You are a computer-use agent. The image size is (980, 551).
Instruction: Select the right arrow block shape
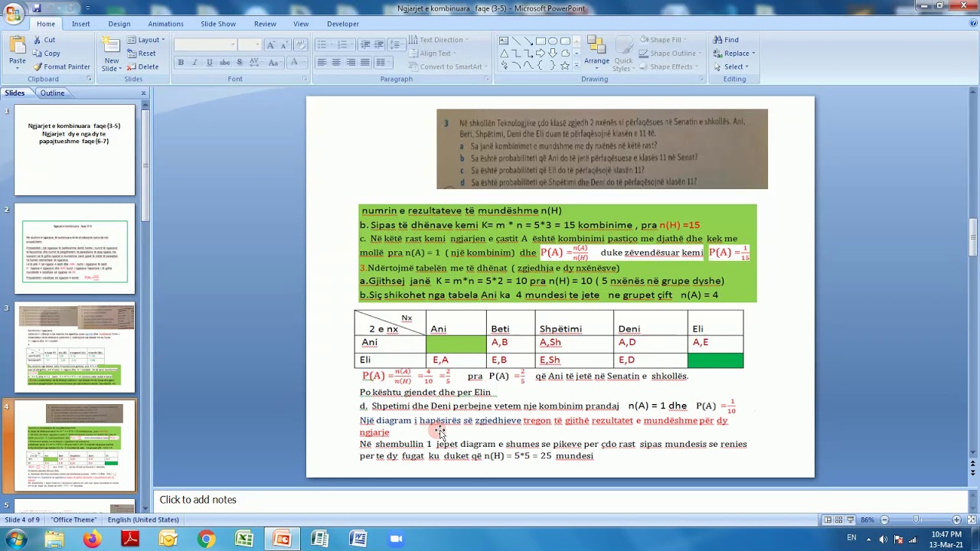[x=541, y=54]
